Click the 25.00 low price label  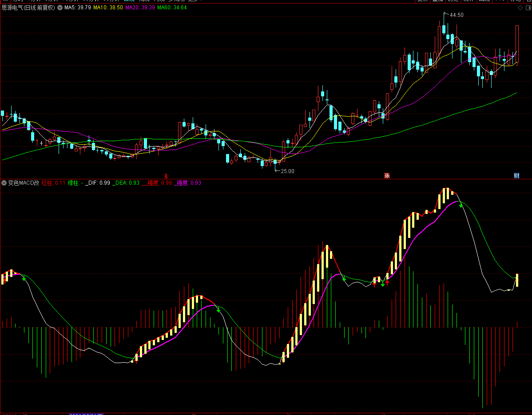(287, 171)
